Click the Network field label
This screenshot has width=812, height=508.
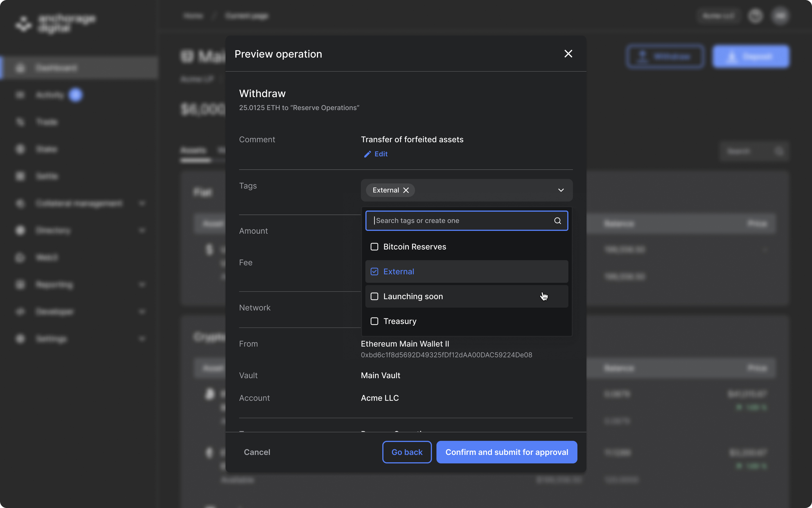(255, 308)
